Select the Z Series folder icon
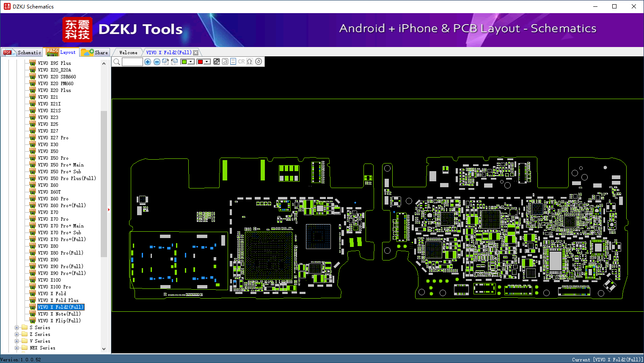644x363 pixels. [25, 334]
